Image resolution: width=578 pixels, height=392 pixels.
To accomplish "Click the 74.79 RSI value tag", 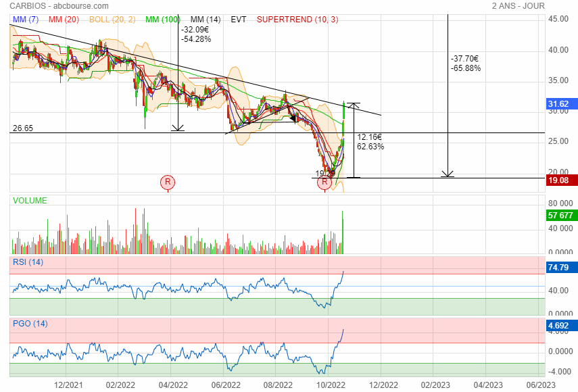I will (x=562, y=268).
